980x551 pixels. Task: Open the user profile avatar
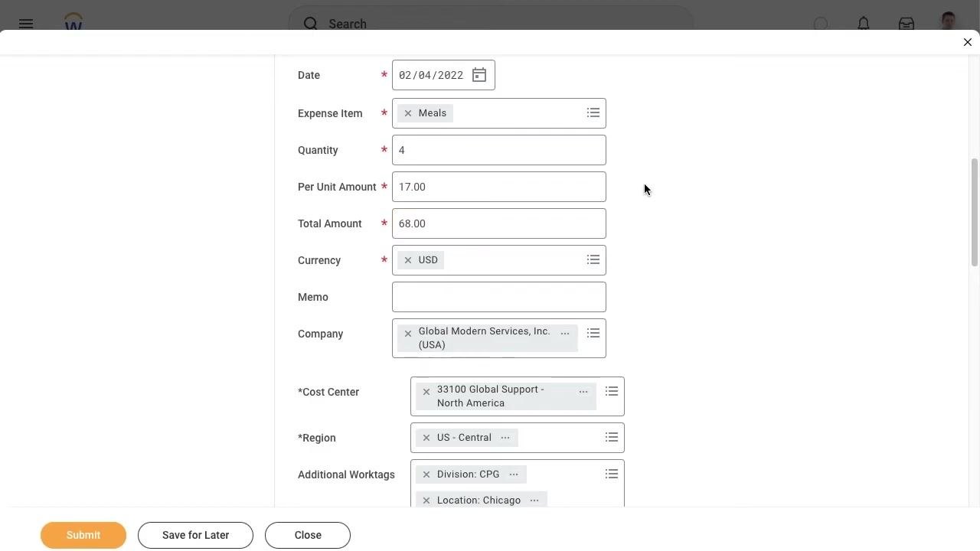click(949, 21)
